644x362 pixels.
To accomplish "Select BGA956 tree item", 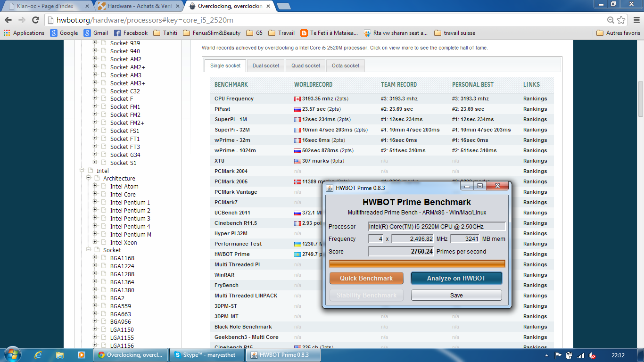I will pos(121,322).
